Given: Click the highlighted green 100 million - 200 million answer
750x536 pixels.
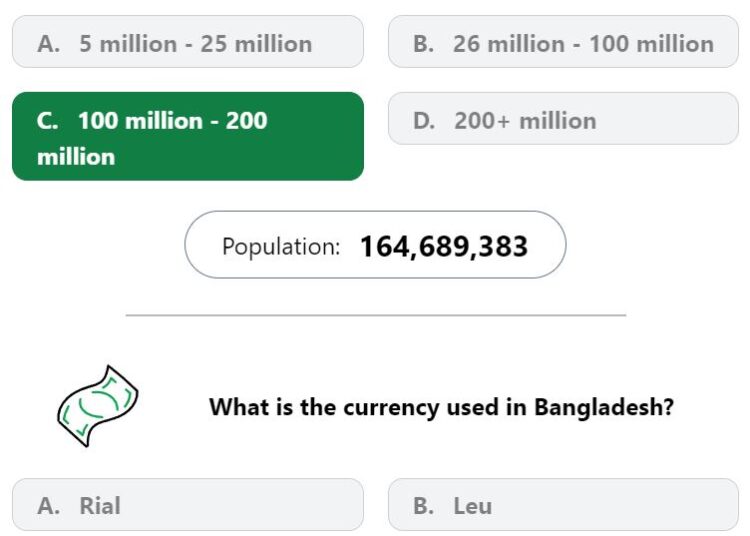Looking at the screenshot, I should [x=188, y=136].
